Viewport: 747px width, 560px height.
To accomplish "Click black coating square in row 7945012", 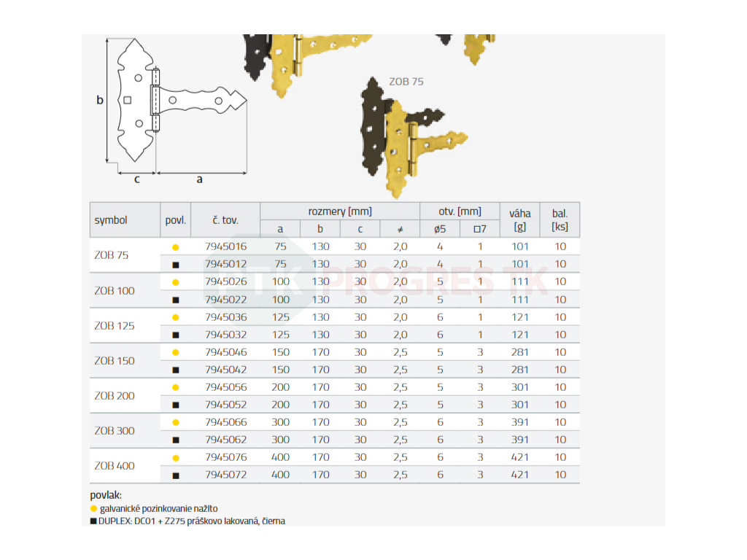I will click(176, 265).
